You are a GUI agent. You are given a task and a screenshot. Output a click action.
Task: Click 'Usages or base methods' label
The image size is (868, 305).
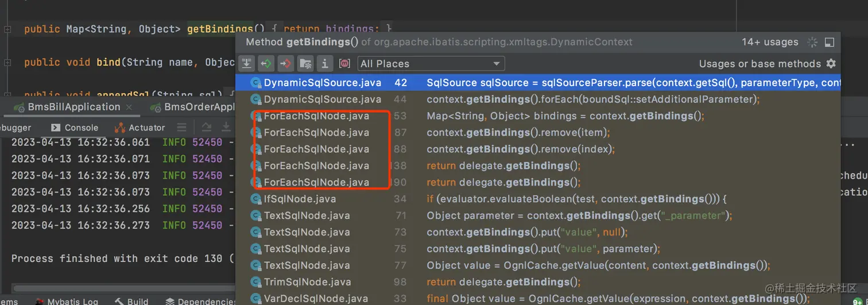(760, 64)
